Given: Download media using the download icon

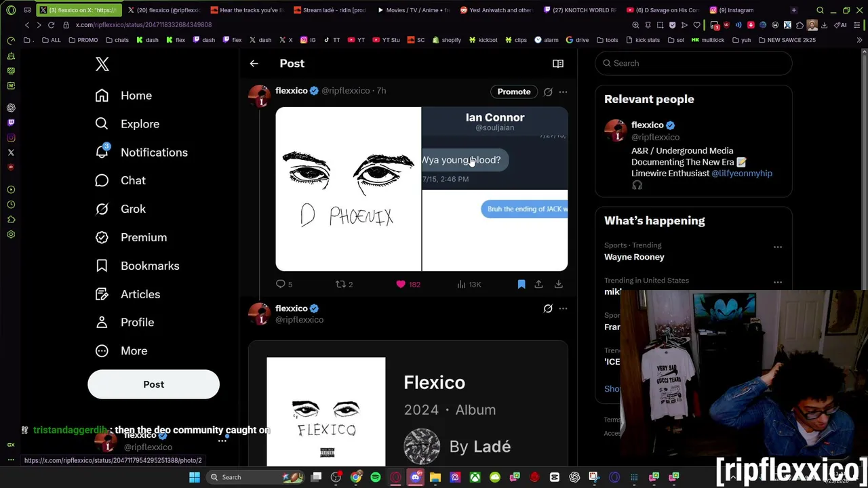Looking at the screenshot, I should 559,284.
